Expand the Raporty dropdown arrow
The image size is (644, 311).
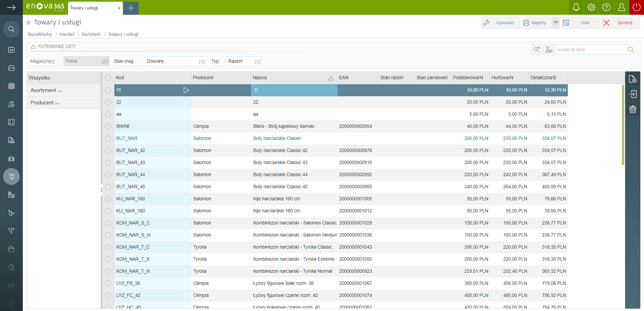[x=556, y=23]
